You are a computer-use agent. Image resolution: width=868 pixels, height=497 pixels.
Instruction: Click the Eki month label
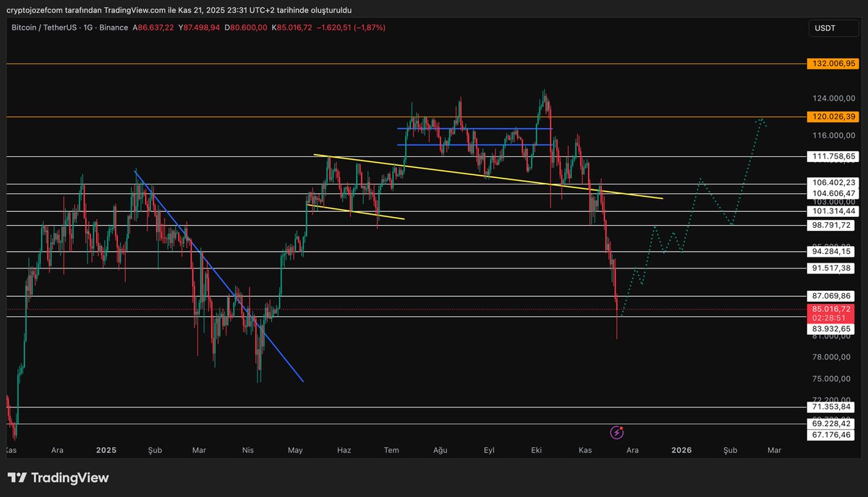point(536,450)
